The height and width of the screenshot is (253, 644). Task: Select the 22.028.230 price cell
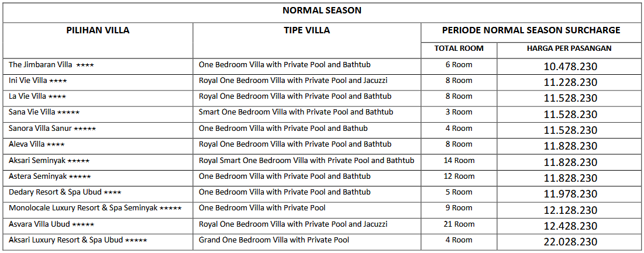(x=570, y=242)
